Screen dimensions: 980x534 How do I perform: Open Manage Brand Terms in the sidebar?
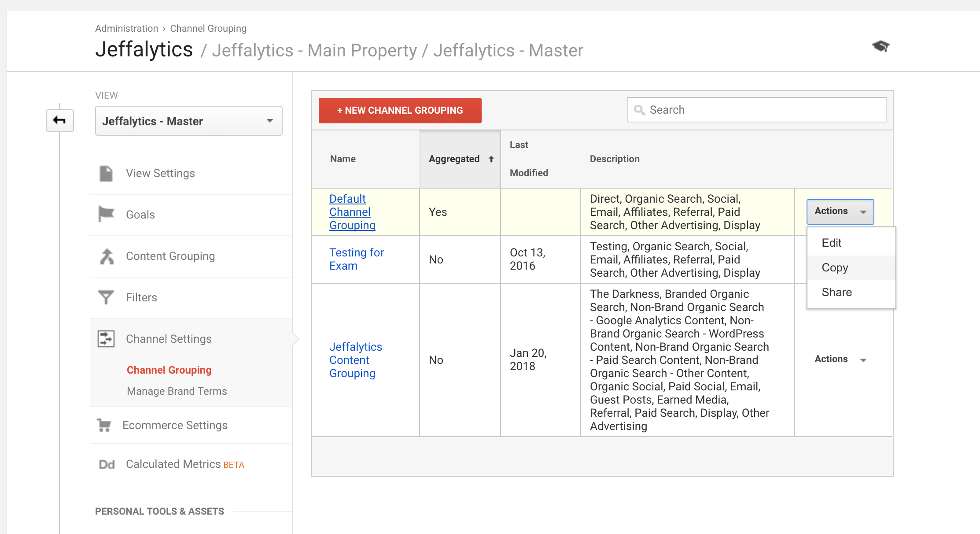click(x=177, y=391)
